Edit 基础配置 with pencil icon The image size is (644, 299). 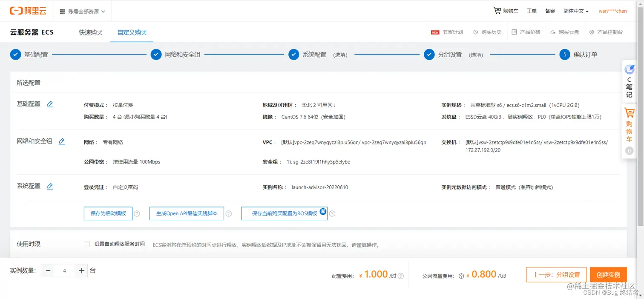(50, 104)
